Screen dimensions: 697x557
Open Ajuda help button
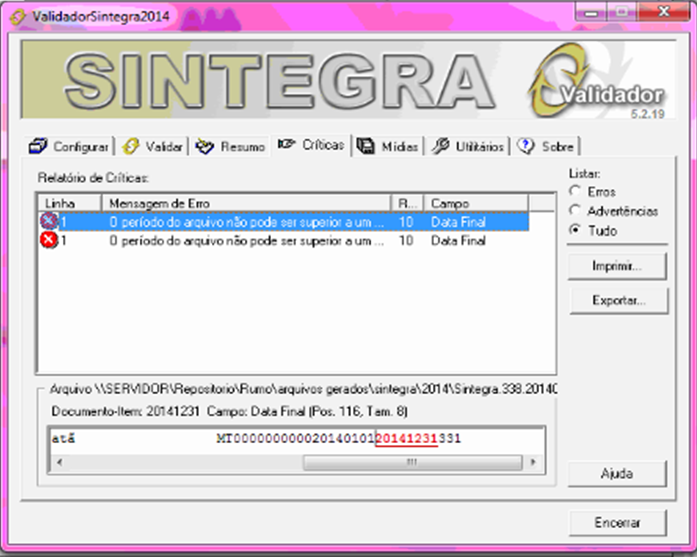tap(617, 473)
